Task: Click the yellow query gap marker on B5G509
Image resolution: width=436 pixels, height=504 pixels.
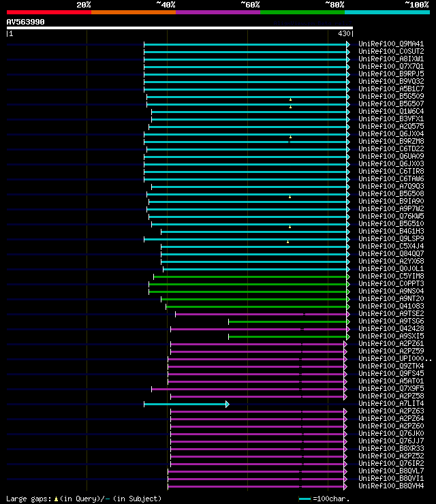Action: click(290, 99)
